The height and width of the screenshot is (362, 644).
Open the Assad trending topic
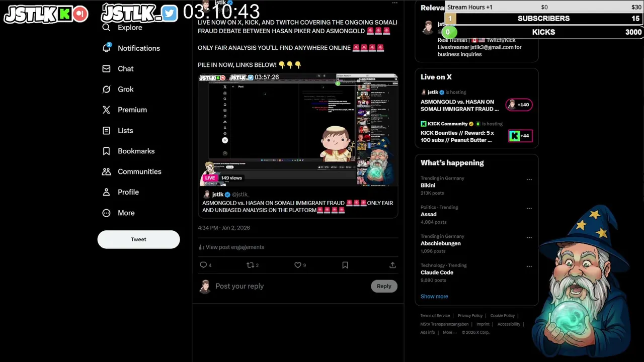[x=428, y=215]
